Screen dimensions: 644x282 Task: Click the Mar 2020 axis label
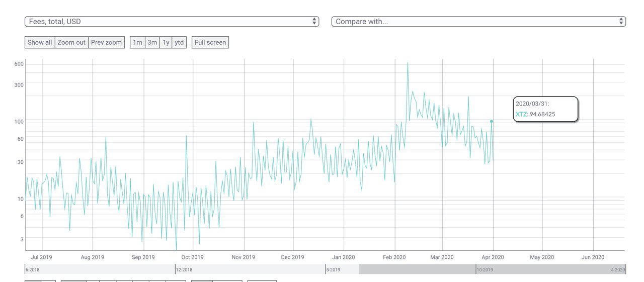coord(441,257)
